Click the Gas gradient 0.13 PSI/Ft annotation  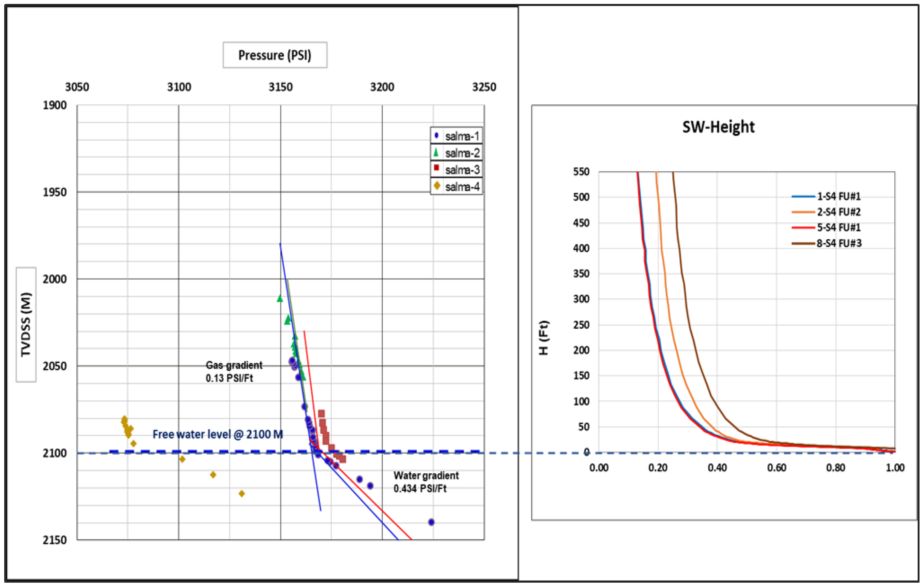click(x=234, y=371)
